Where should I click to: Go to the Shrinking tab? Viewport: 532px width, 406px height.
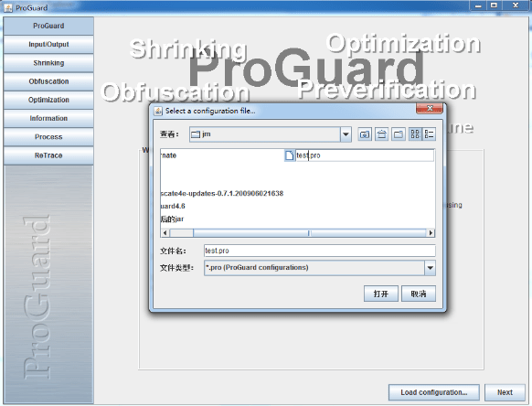48,63
